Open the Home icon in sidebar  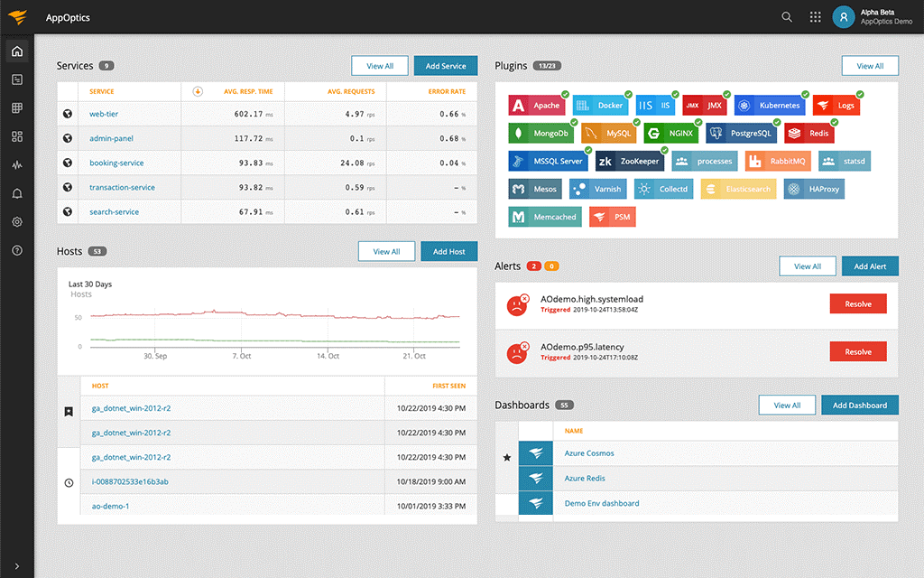(17, 51)
